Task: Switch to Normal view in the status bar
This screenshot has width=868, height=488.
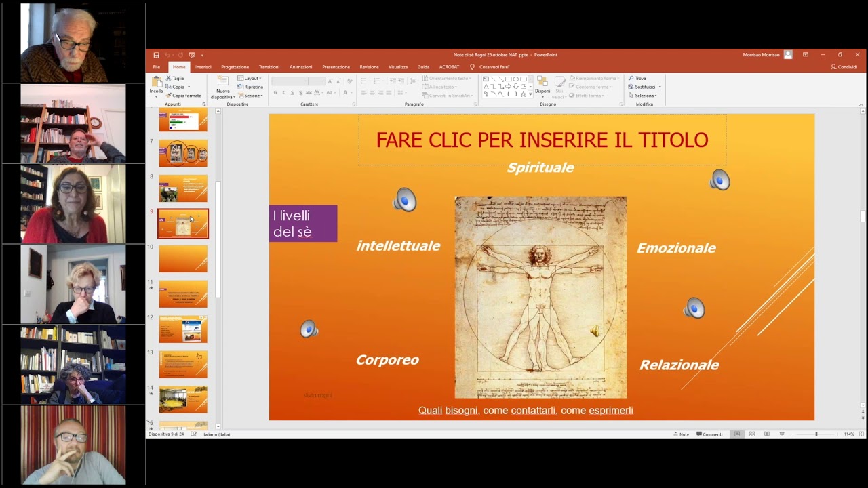Action: (x=737, y=434)
